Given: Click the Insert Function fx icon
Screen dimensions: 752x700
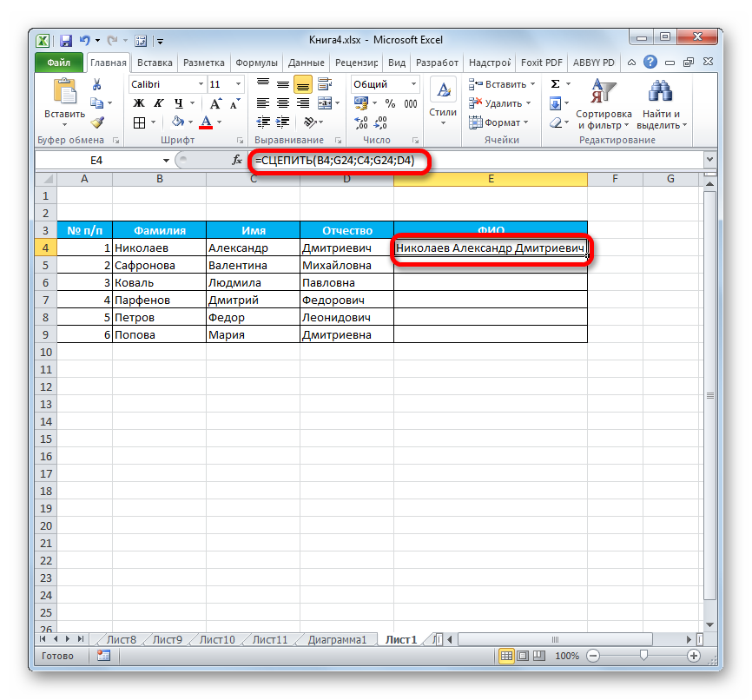Looking at the screenshot, I should (x=237, y=161).
